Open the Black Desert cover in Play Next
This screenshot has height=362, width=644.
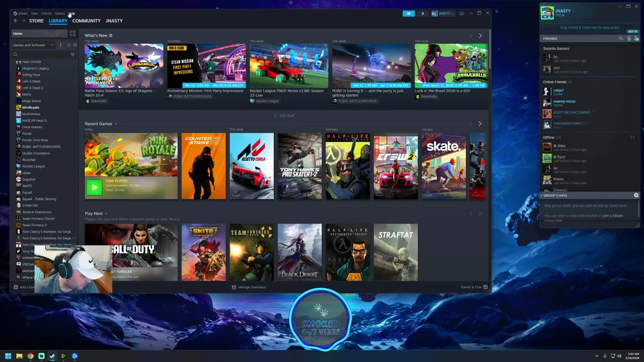299,252
